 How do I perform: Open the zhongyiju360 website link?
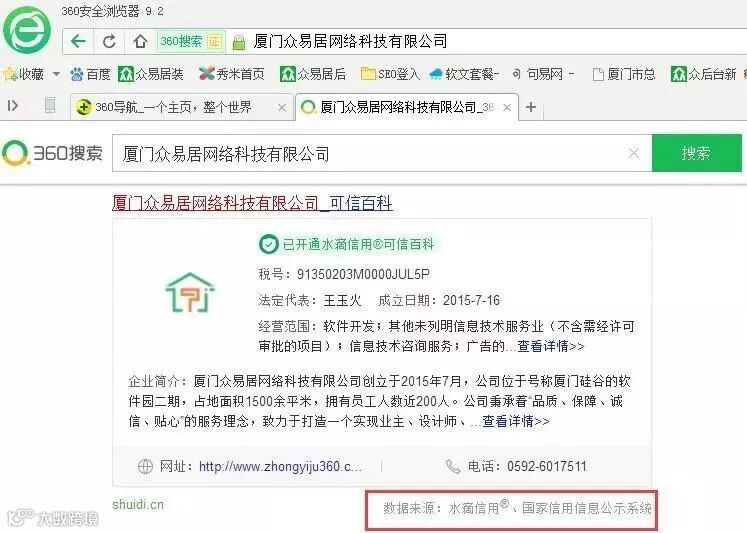[280, 466]
